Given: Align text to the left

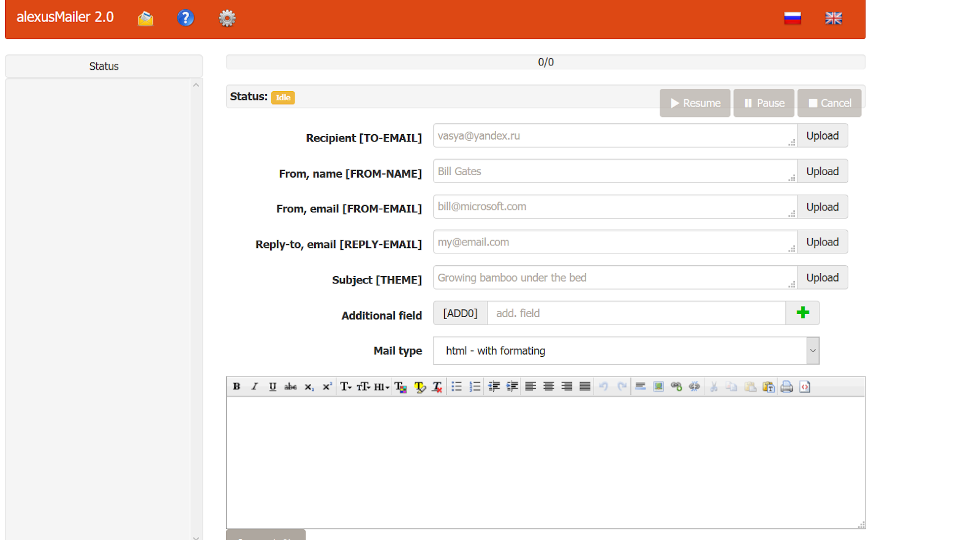Looking at the screenshot, I should tap(530, 386).
